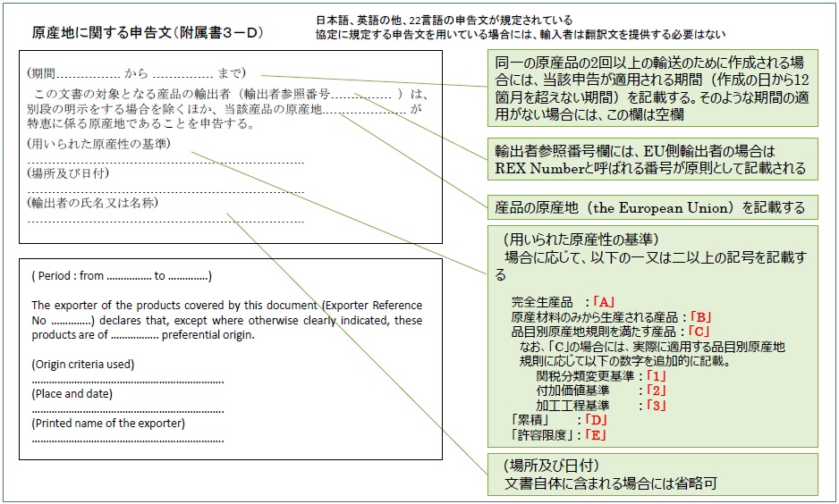Click dotted line under (場所及び日付) in left form
Image resolution: width=839 pixels, height=504 pixels.
point(165,189)
